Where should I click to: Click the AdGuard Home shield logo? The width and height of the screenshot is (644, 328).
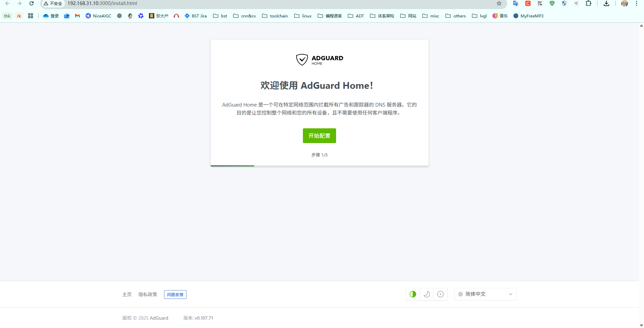coord(302,60)
